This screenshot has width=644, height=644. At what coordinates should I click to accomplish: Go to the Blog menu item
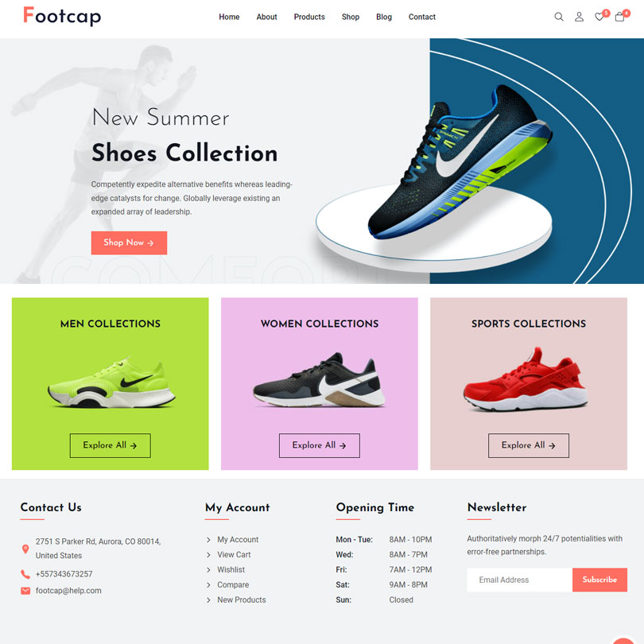(x=384, y=17)
